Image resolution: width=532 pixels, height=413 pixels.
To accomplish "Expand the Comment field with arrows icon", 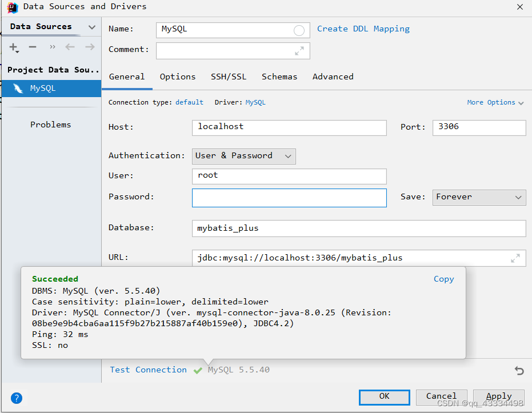I will pos(299,51).
